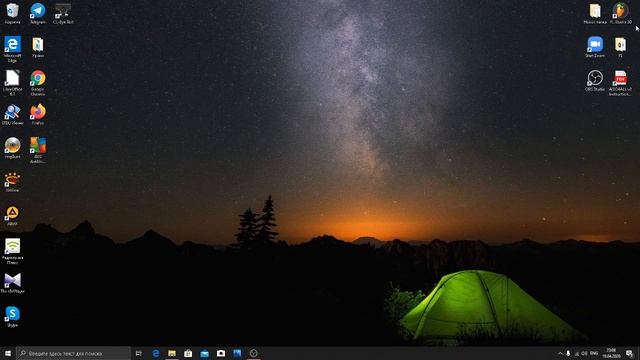Viewport: 640px width, 360px height.
Task: Open the zipped folder beside Microsoft Edge
Action: 38,47
